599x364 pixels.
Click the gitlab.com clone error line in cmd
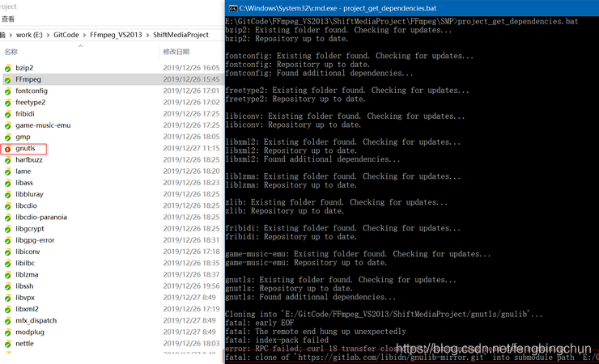pyautogui.click(x=412, y=358)
